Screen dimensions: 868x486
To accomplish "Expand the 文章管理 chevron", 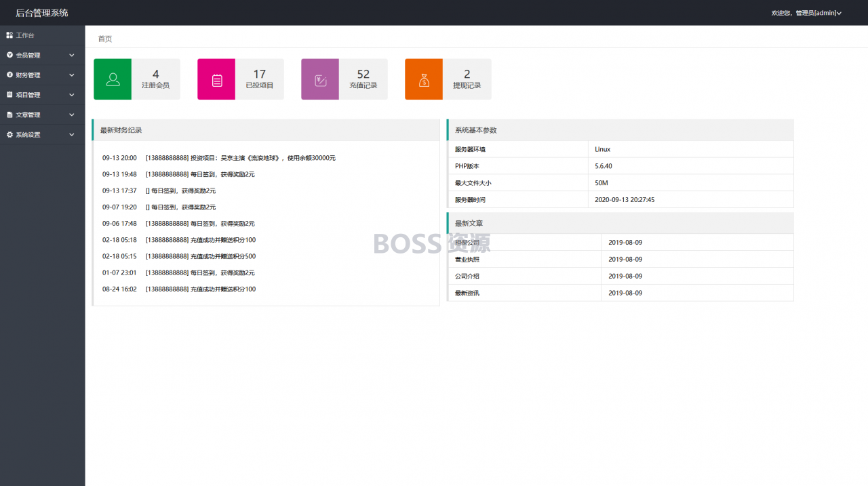I will click(x=72, y=115).
